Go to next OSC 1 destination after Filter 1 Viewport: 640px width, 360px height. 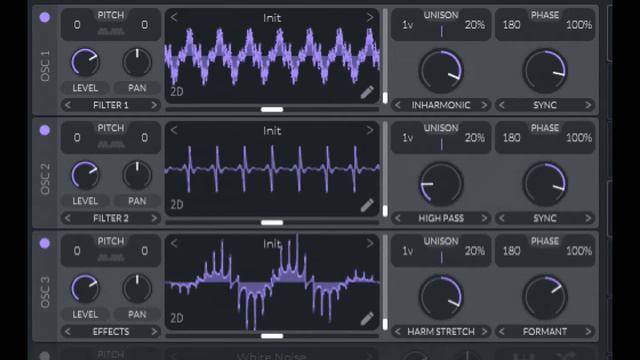pos(154,105)
